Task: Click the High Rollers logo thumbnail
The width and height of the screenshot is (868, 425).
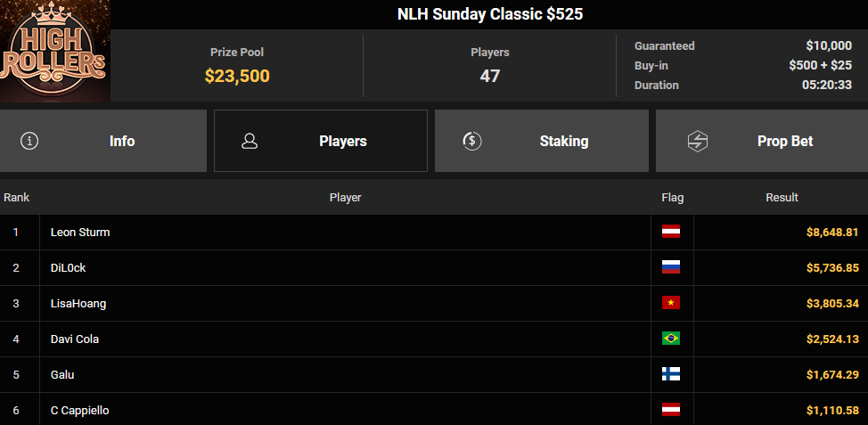Action: [54, 52]
